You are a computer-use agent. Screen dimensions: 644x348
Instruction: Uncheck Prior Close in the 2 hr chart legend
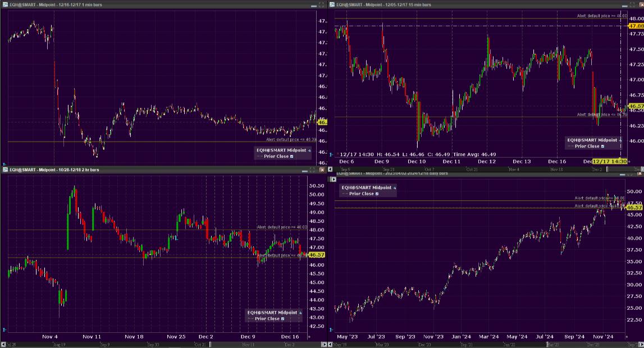pyautogui.click(x=282, y=319)
